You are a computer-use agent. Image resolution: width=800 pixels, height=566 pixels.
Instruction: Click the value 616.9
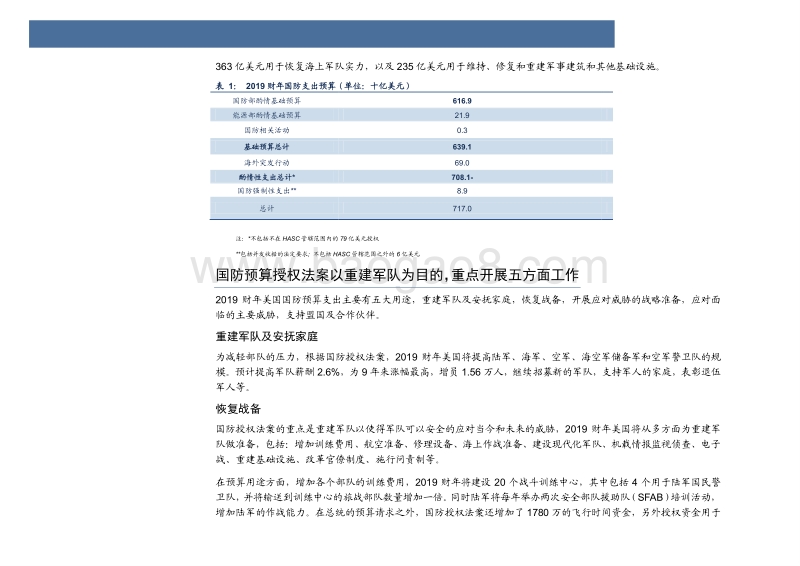pos(462,101)
